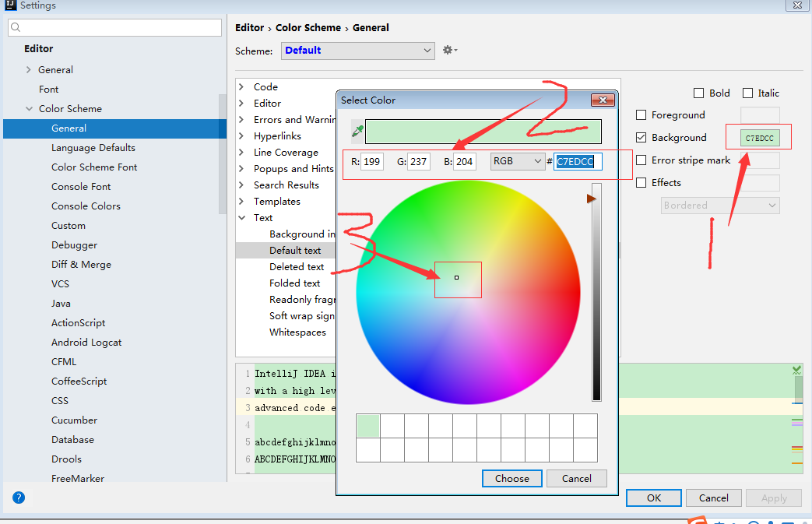Select the first saved green color swatch

coord(368,426)
